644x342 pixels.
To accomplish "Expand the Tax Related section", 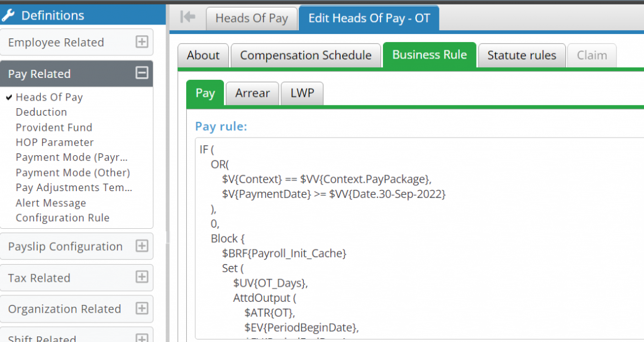I will click(142, 277).
